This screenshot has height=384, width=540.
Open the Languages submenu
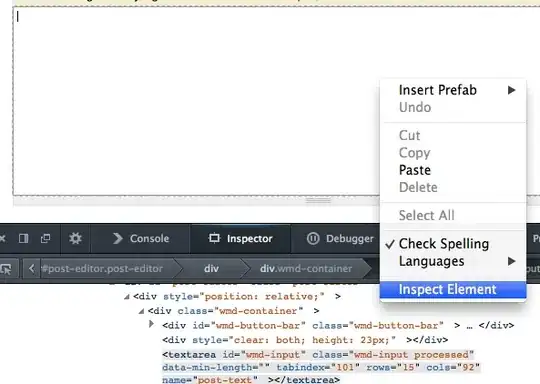[x=453, y=261]
